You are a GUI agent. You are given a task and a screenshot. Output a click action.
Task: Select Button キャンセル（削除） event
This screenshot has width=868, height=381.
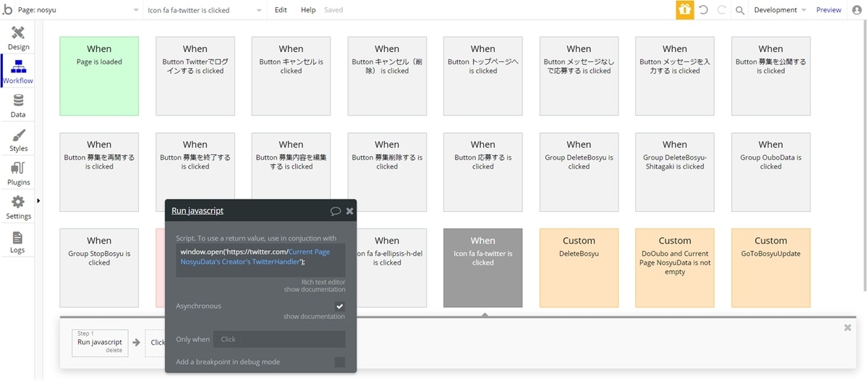pyautogui.click(x=387, y=76)
